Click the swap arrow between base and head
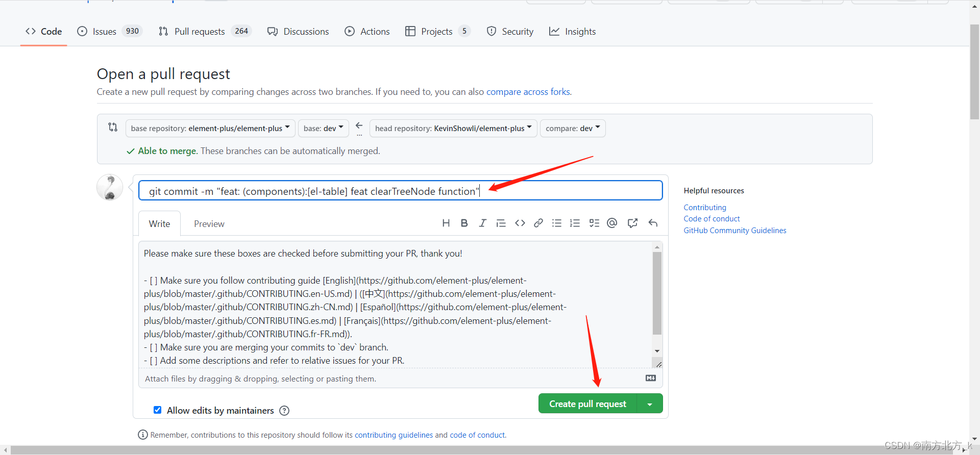 (x=359, y=125)
